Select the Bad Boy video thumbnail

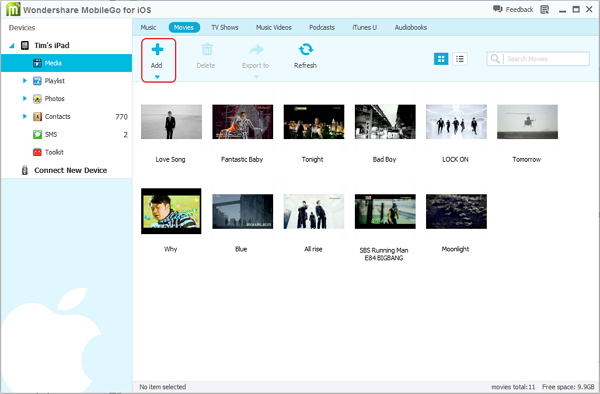tap(385, 122)
